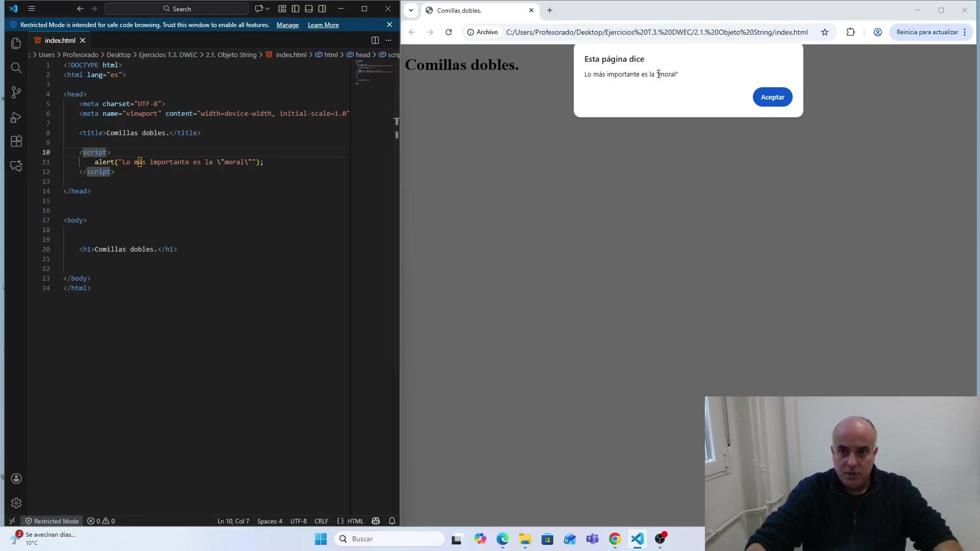Go back in VS Code navigation history
The height and width of the screenshot is (551, 980).
click(80, 9)
